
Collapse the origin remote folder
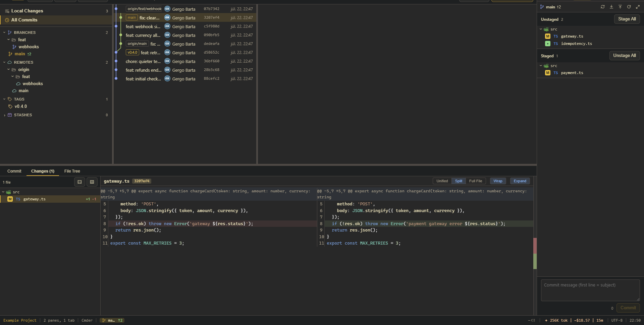pyautogui.click(x=8, y=69)
